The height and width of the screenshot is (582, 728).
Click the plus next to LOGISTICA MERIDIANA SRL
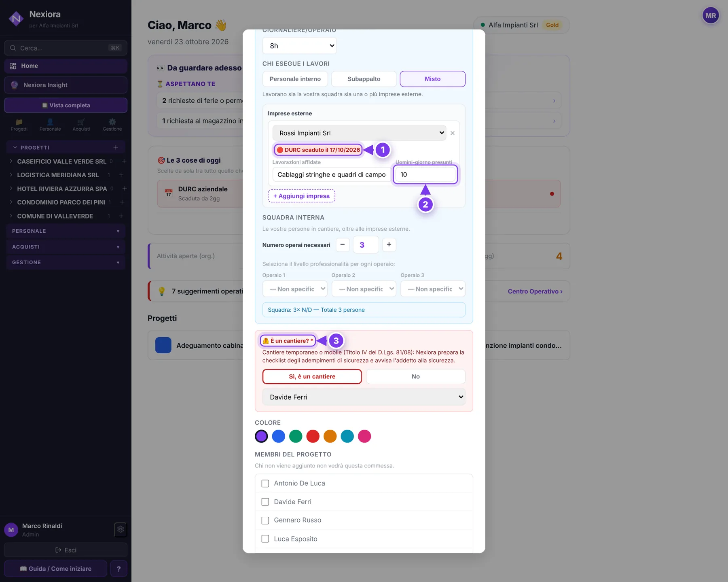pyautogui.click(x=121, y=175)
